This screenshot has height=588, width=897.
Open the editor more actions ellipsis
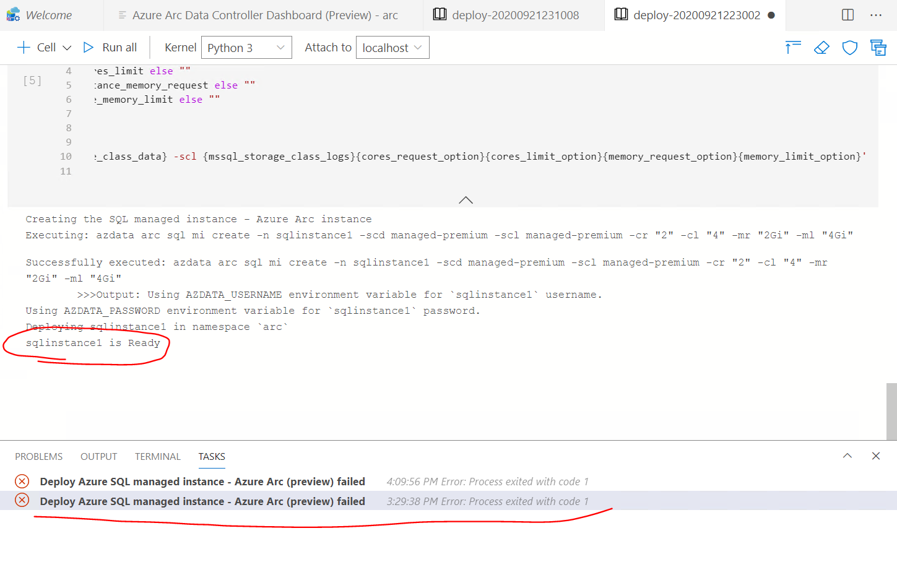875,14
